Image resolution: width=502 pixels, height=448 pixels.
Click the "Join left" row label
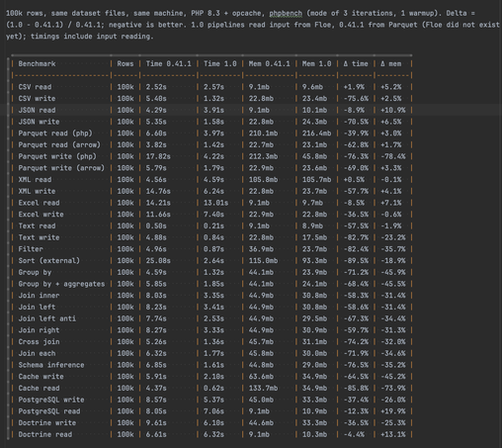point(37,307)
